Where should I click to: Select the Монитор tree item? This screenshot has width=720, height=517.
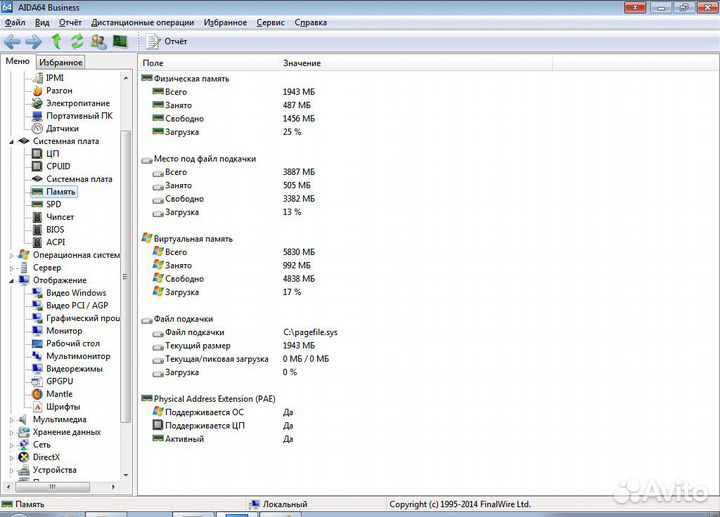coord(64,331)
